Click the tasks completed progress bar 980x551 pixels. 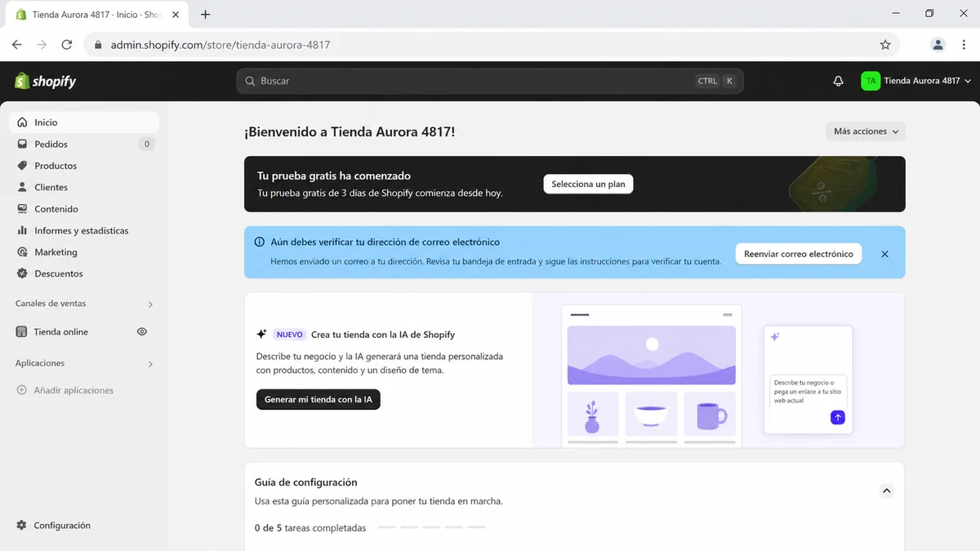431,527
